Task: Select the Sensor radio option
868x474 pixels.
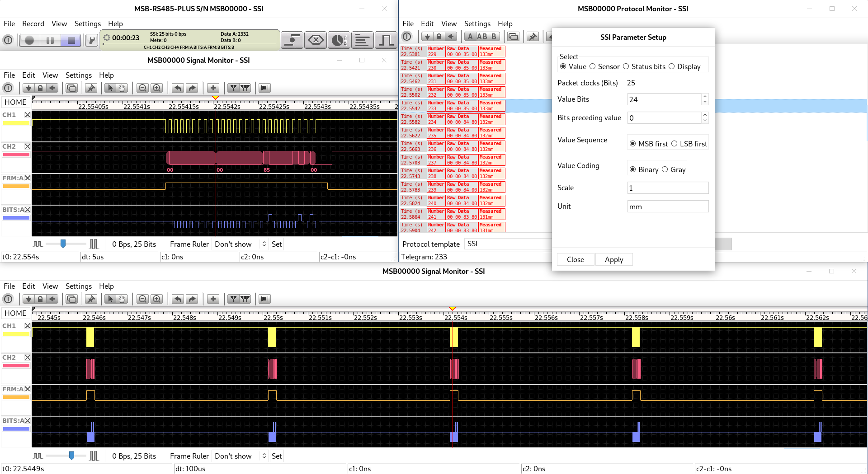Action: (593, 66)
